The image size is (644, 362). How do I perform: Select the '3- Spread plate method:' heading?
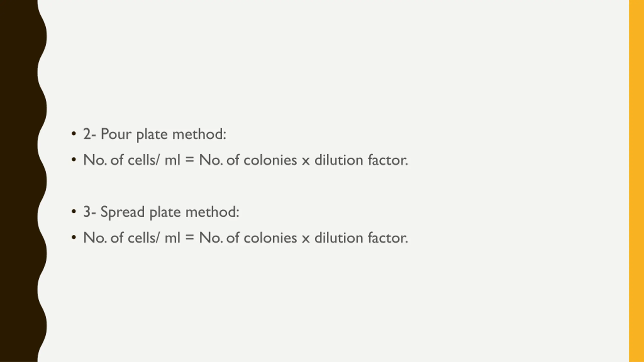[x=161, y=212]
